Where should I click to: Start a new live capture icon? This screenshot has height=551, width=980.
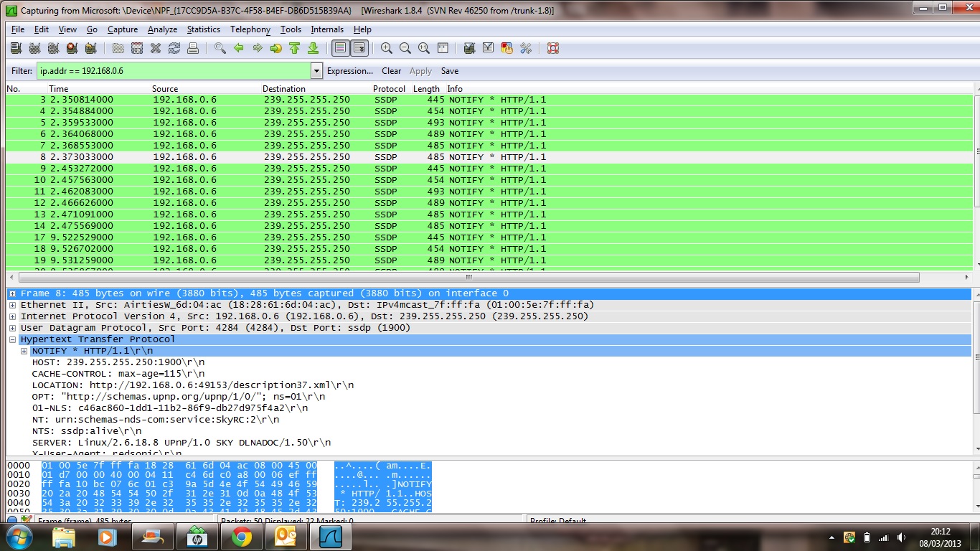click(53, 48)
